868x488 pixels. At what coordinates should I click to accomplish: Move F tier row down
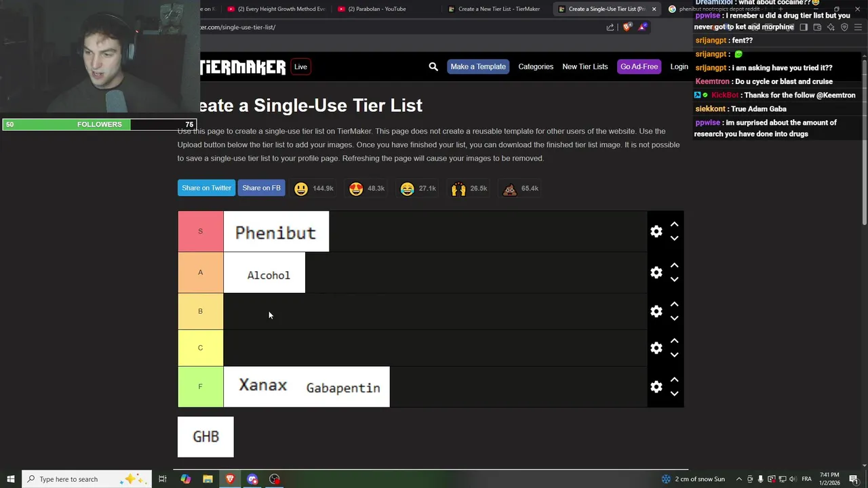point(674,393)
